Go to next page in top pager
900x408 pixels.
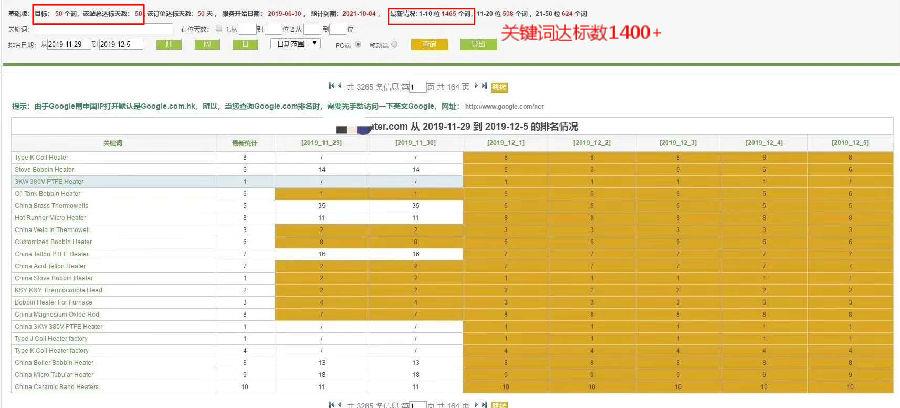[476, 87]
